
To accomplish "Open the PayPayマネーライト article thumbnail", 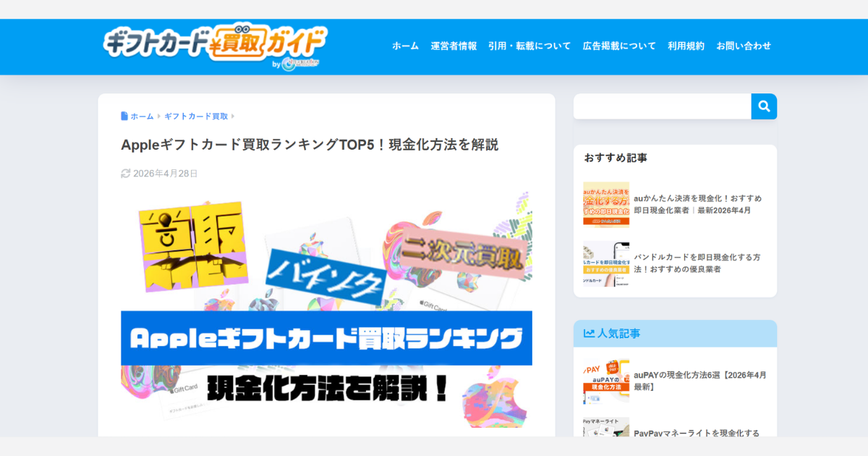I will pyautogui.click(x=606, y=427).
